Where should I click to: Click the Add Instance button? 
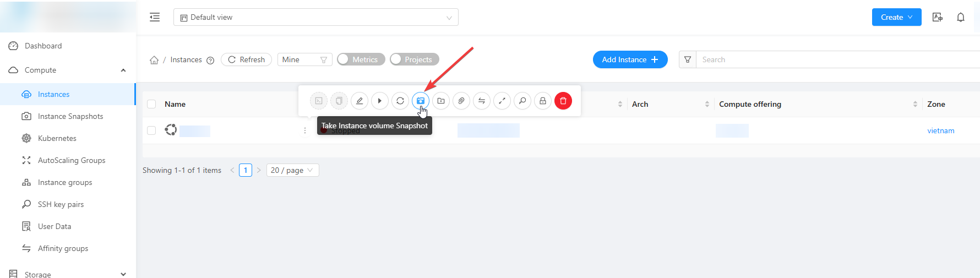click(630, 59)
